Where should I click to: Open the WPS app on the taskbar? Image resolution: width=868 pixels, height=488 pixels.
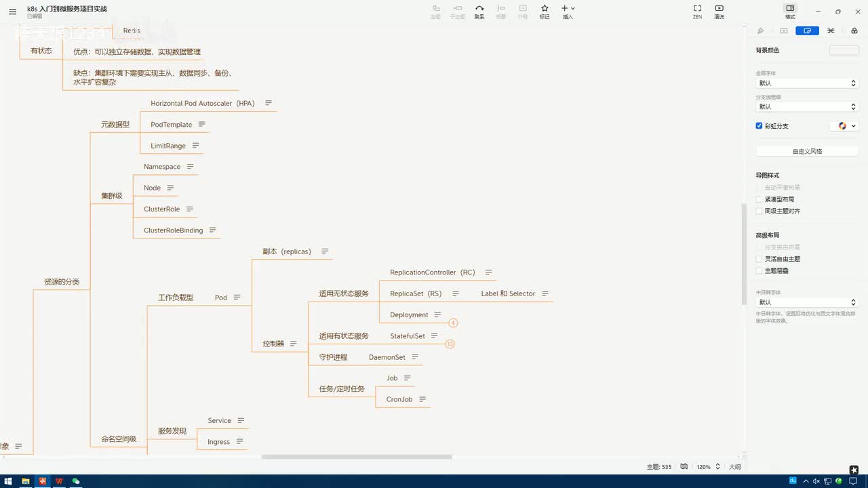[59, 481]
